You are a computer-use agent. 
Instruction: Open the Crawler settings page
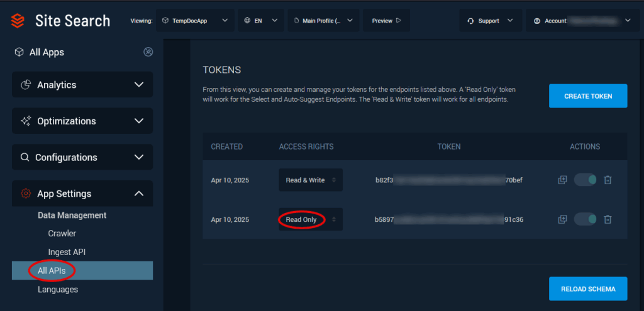coord(62,233)
